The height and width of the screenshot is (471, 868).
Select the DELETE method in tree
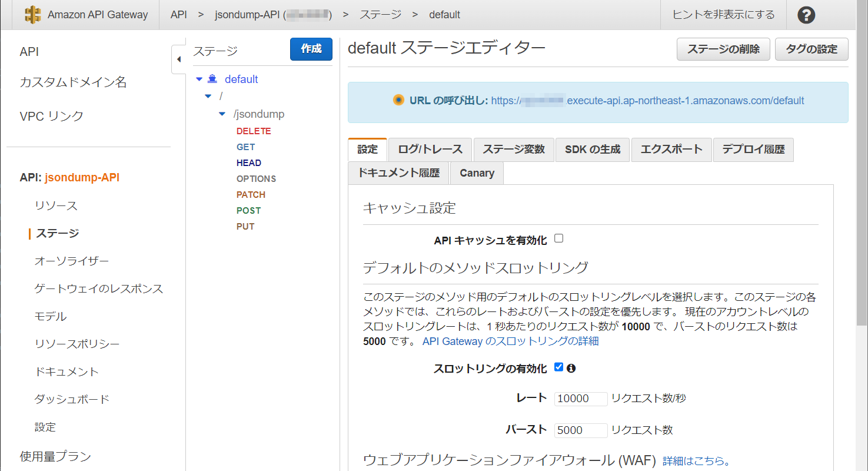coord(254,131)
